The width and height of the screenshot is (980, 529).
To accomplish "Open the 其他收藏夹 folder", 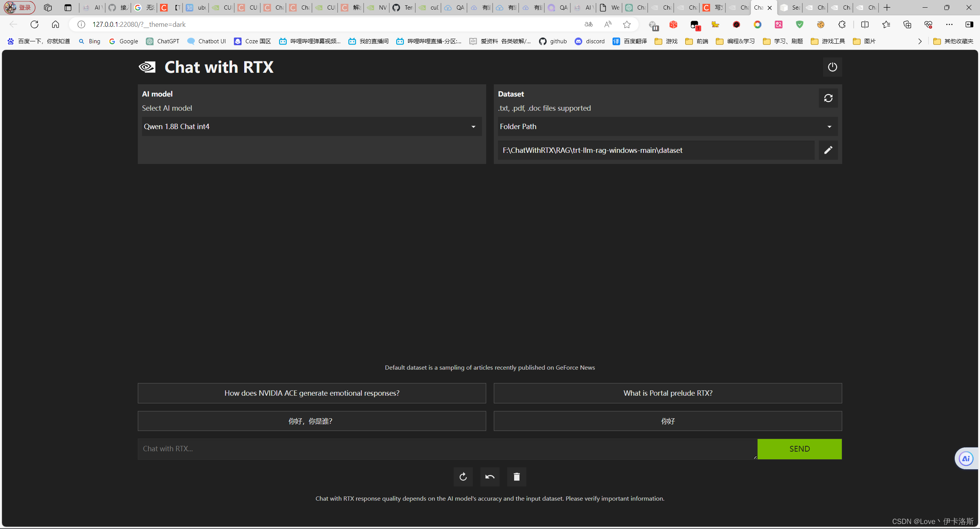I will [x=953, y=41].
